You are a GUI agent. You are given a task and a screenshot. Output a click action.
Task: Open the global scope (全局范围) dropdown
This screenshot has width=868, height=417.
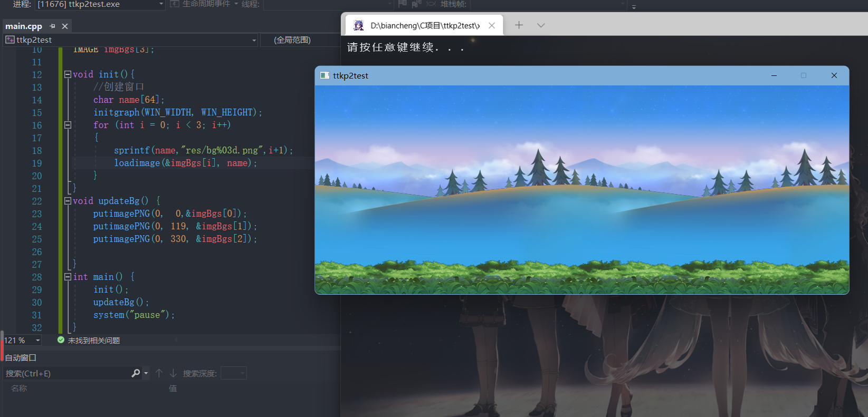point(300,40)
